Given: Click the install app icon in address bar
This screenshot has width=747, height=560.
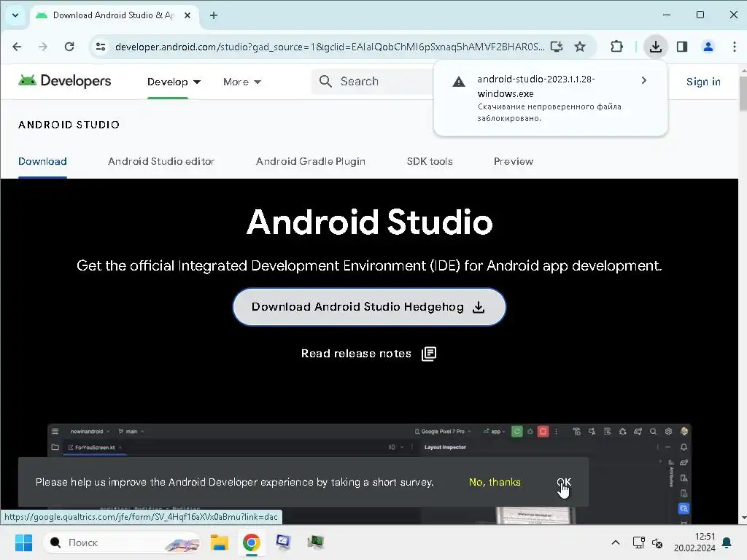Looking at the screenshot, I should pyautogui.click(x=557, y=47).
